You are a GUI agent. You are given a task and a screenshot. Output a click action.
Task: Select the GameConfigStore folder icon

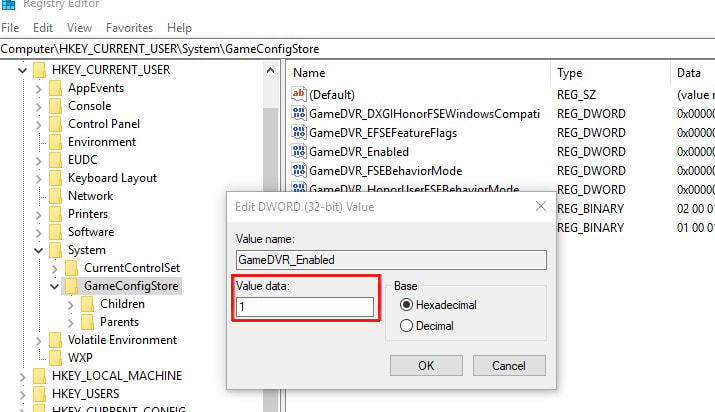click(x=71, y=286)
